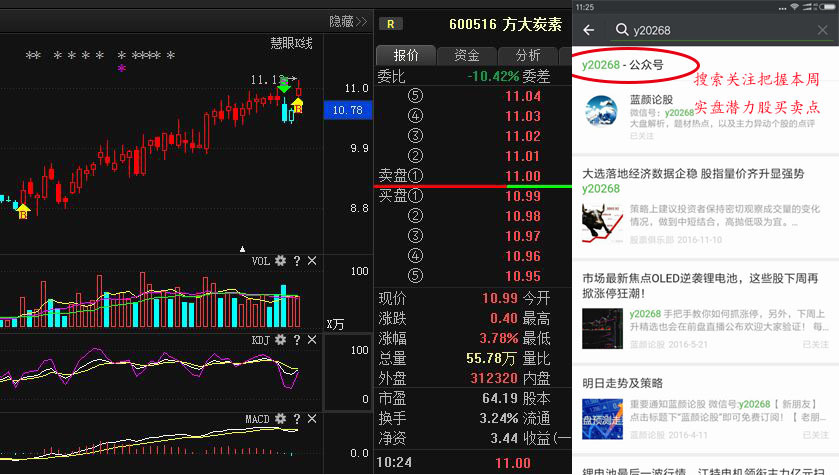Image resolution: width=839 pixels, height=475 pixels.
Task: Close the KDJ indicator panel
Action: pos(312,340)
